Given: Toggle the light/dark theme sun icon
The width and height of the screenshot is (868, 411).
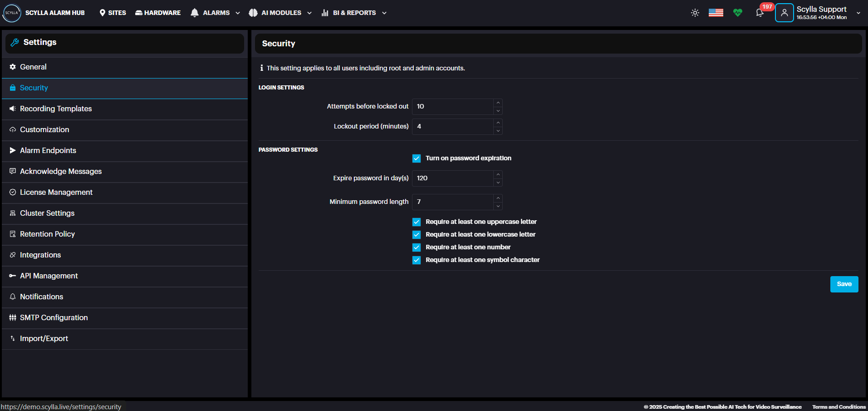Looking at the screenshot, I should click(x=695, y=13).
